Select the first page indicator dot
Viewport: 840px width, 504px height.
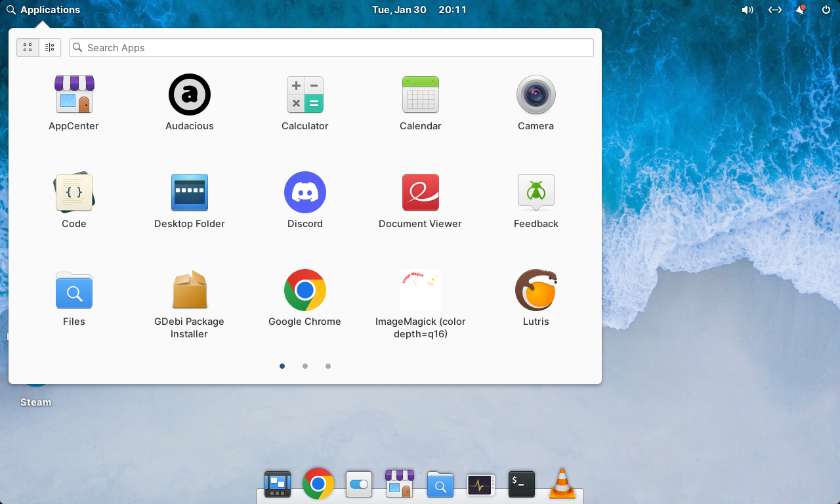pyautogui.click(x=282, y=366)
